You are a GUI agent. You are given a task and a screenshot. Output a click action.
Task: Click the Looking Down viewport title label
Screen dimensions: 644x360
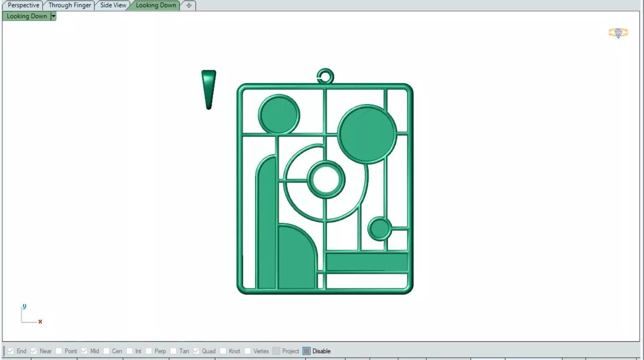coord(27,16)
